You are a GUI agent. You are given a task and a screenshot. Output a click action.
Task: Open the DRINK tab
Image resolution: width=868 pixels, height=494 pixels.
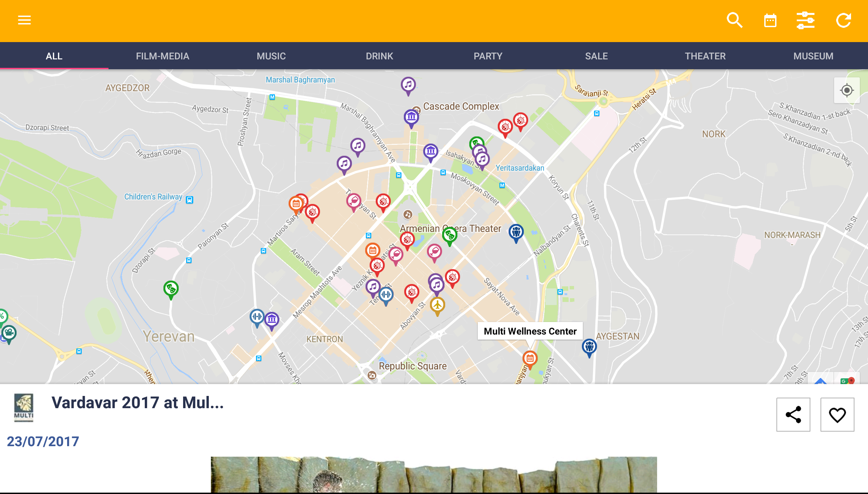coord(379,56)
